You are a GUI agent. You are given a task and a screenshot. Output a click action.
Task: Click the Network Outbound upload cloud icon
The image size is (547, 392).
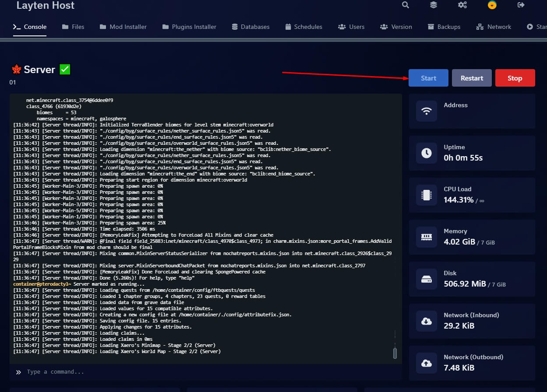click(426, 363)
